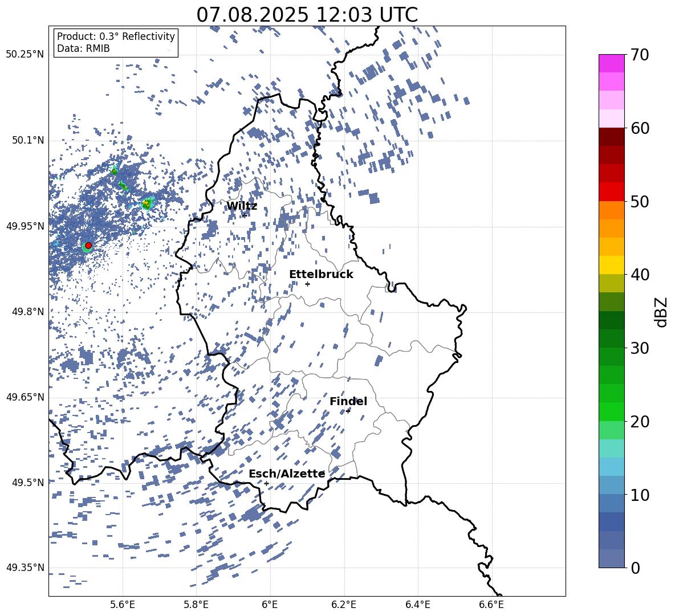Click the red radar site marker
675x616 pixels.
point(88,246)
